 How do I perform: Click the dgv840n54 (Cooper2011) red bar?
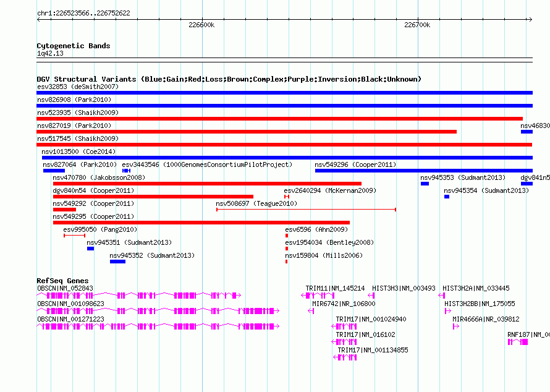tap(153, 197)
